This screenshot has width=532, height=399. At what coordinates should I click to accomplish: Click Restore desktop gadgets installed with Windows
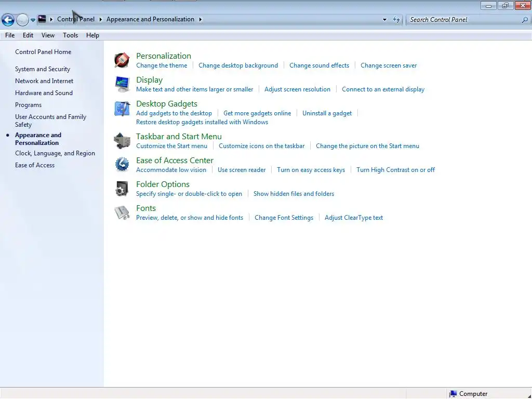[x=202, y=122]
